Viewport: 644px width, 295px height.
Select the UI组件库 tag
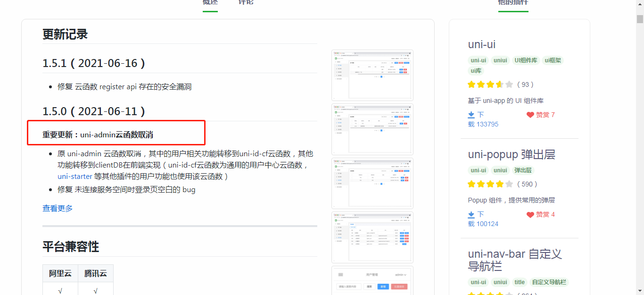click(526, 60)
